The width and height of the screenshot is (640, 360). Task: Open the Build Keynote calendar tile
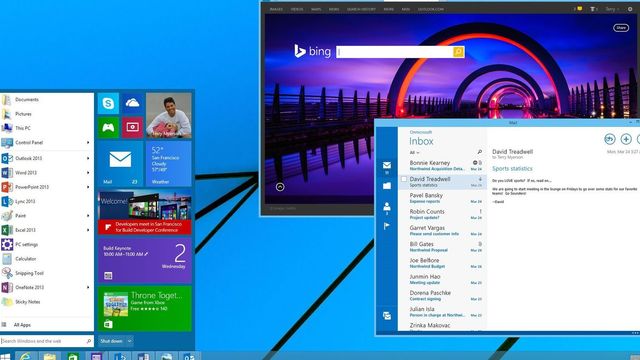pos(144,260)
